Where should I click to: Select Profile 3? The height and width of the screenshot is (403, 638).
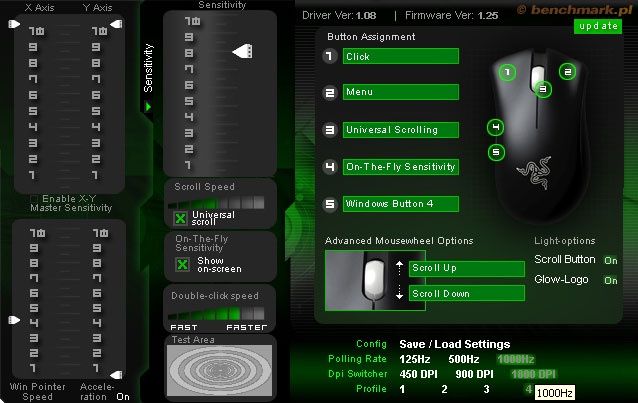point(486,389)
